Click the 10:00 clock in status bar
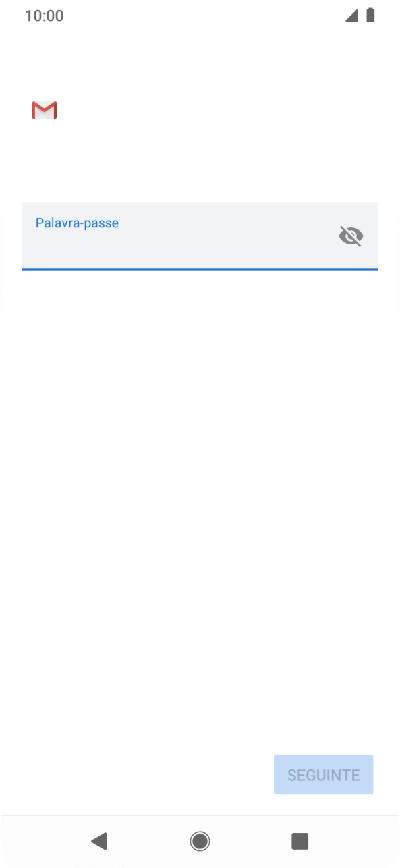Viewport: 400px width, 868px height. (x=45, y=16)
